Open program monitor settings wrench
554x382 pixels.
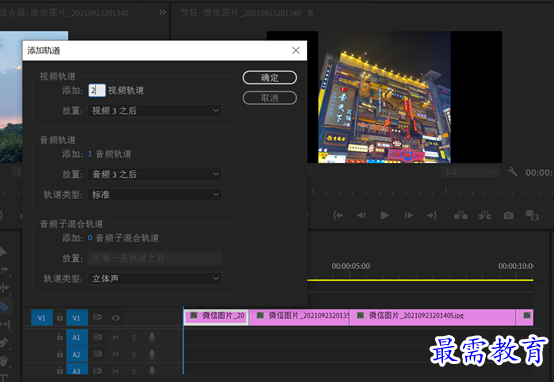[512, 172]
